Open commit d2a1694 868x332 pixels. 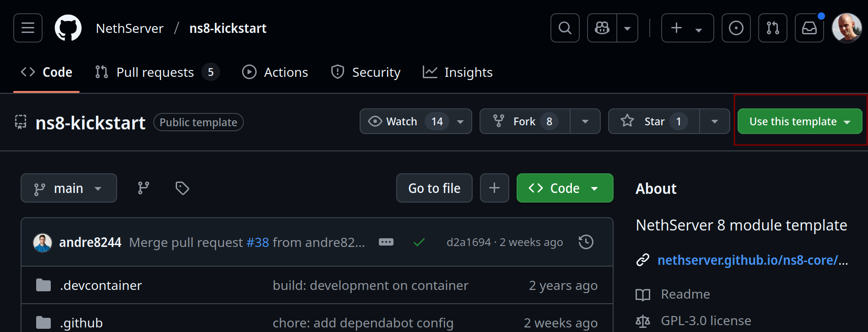469,242
